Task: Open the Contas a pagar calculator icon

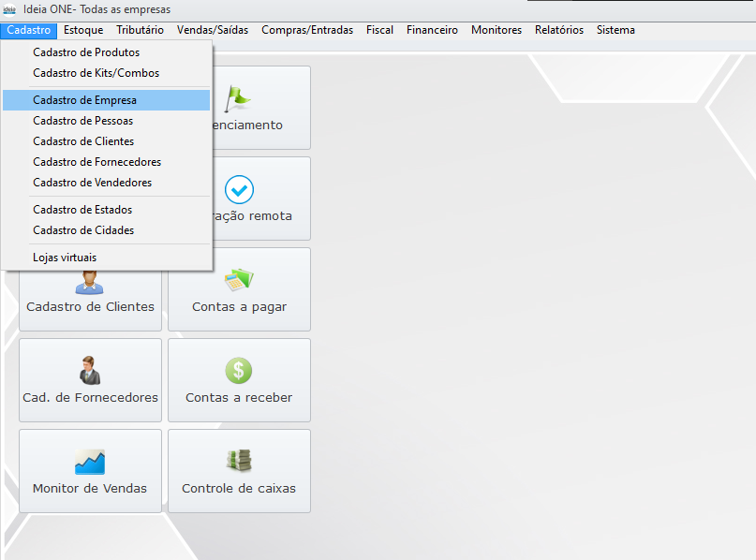Action: point(240,279)
